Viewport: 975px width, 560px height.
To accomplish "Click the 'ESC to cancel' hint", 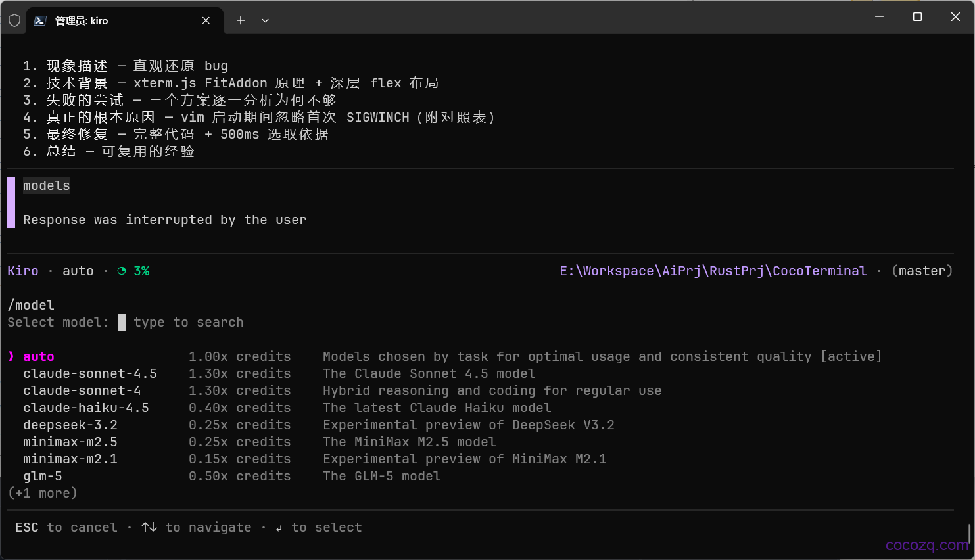I will tap(66, 527).
